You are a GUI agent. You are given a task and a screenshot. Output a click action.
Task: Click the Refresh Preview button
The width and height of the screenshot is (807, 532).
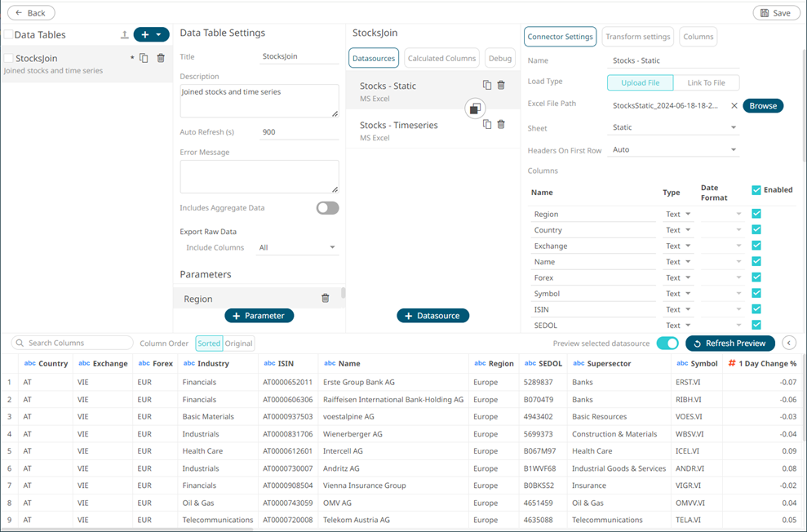729,344
